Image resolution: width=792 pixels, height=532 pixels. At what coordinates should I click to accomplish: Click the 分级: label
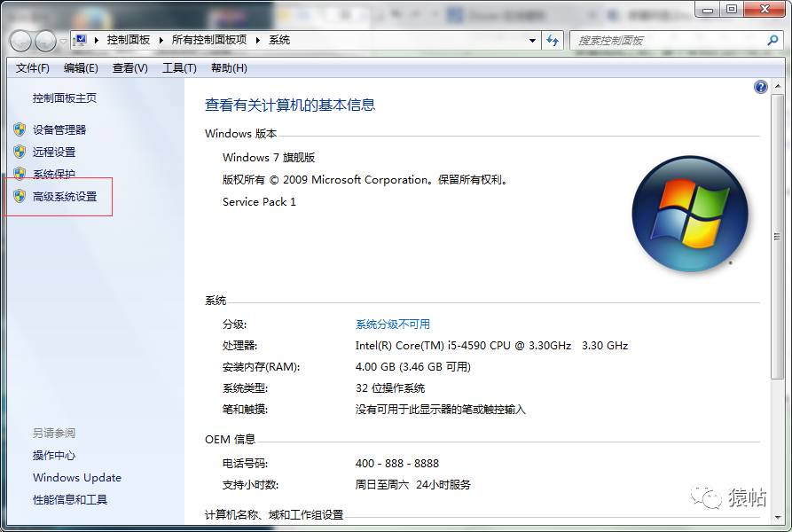pos(234,324)
